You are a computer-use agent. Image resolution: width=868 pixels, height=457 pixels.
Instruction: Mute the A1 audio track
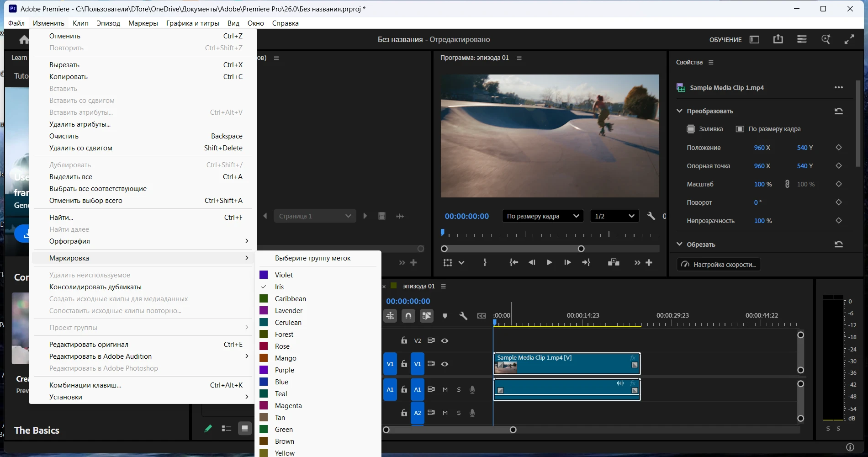(x=445, y=389)
